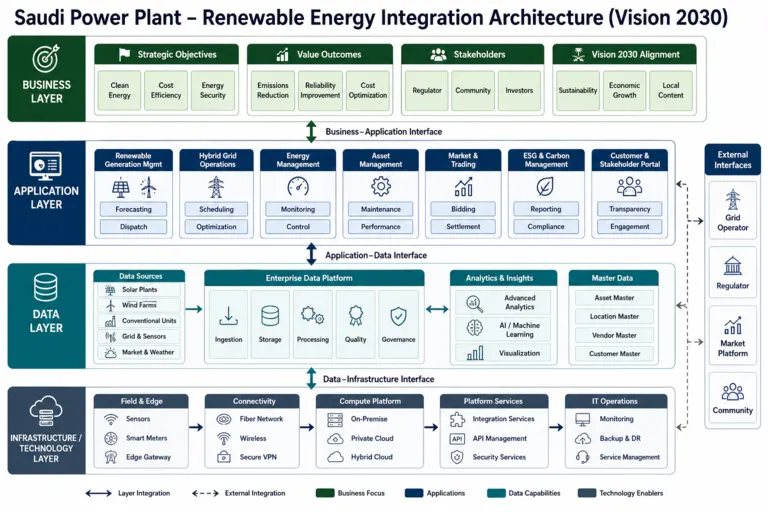This screenshot has height=512, width=768.
Task: Select the Solar Plants data source row
Action: [139, 290]
